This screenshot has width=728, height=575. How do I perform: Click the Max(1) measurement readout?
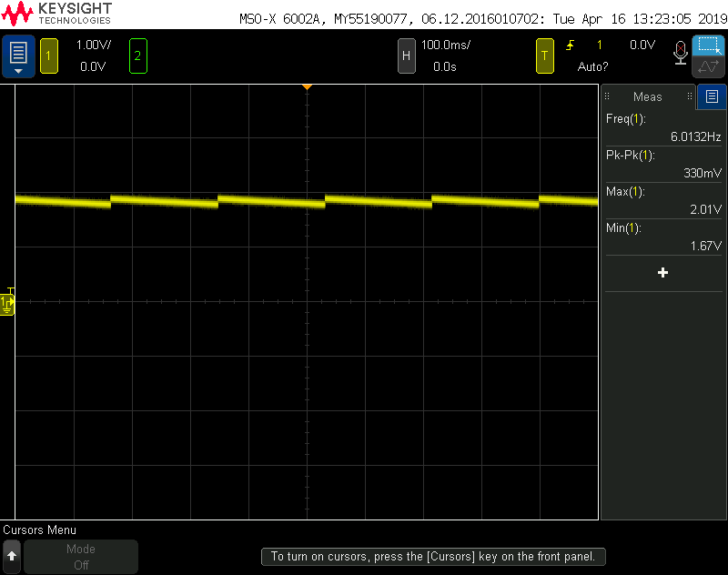[663, 200]
